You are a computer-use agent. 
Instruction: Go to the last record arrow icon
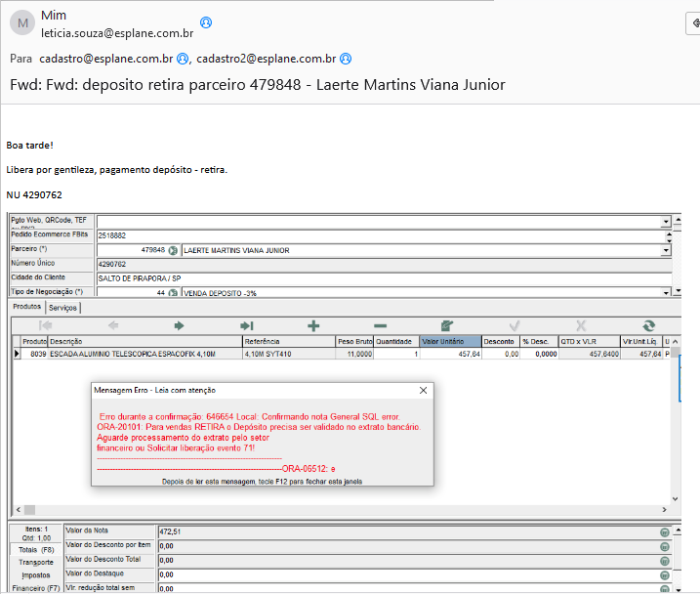(x=246, y=325)
